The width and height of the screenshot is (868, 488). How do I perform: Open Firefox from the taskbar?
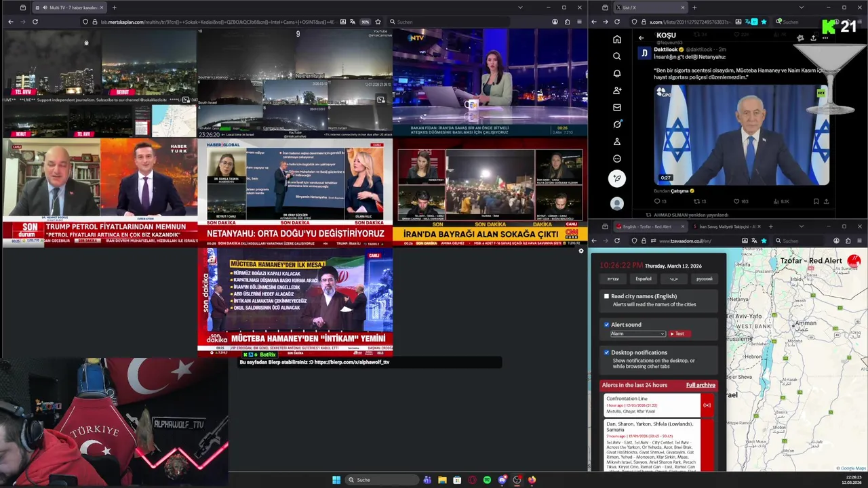click(532, 480)
